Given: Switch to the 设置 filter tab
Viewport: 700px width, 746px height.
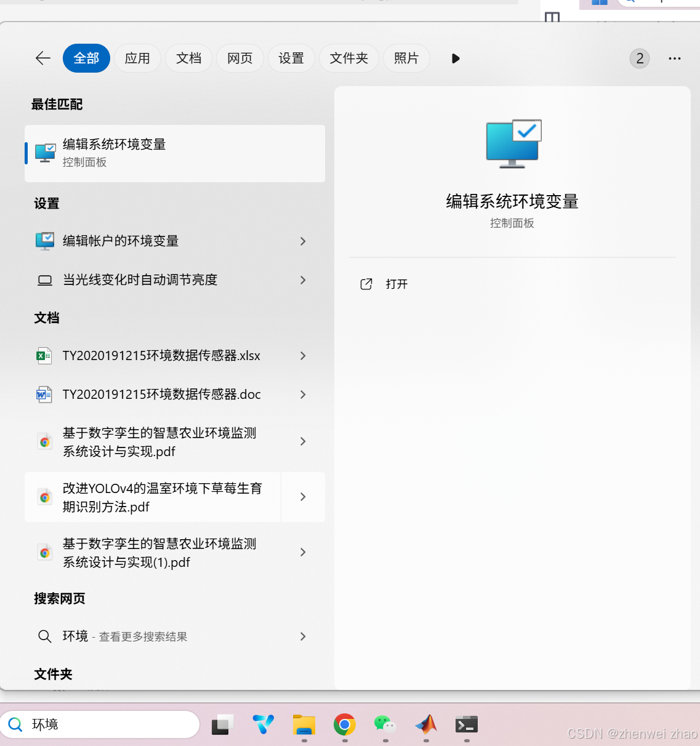Looking at the screenshot, I should tap(291, 58).
